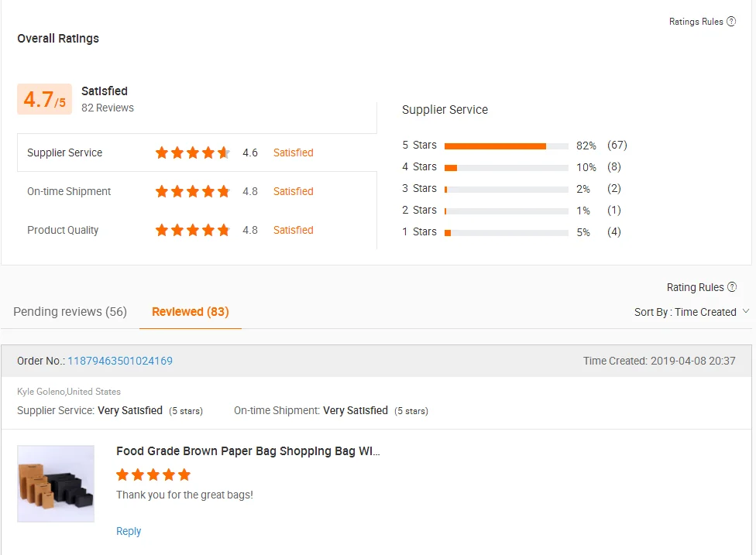Click the On-time Shipment star rating
The height and width of the screenshot is (555, 756).
click(x=193, y=191)
